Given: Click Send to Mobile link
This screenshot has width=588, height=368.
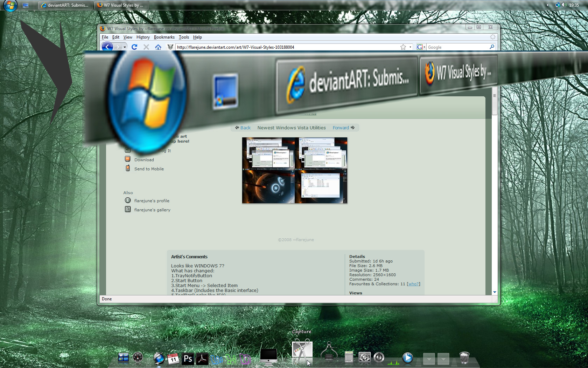Looking at the screenshot, I should [x=149, y=169].
